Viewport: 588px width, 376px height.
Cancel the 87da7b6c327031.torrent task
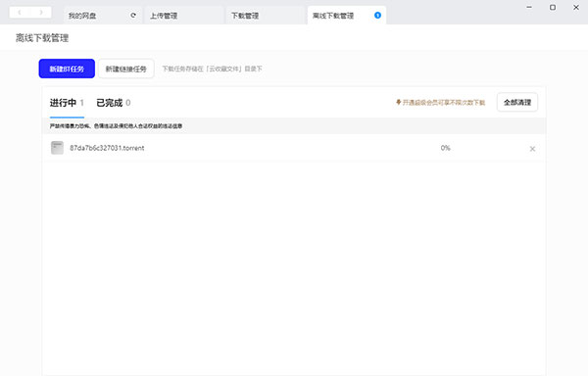[x=532, y=149]
